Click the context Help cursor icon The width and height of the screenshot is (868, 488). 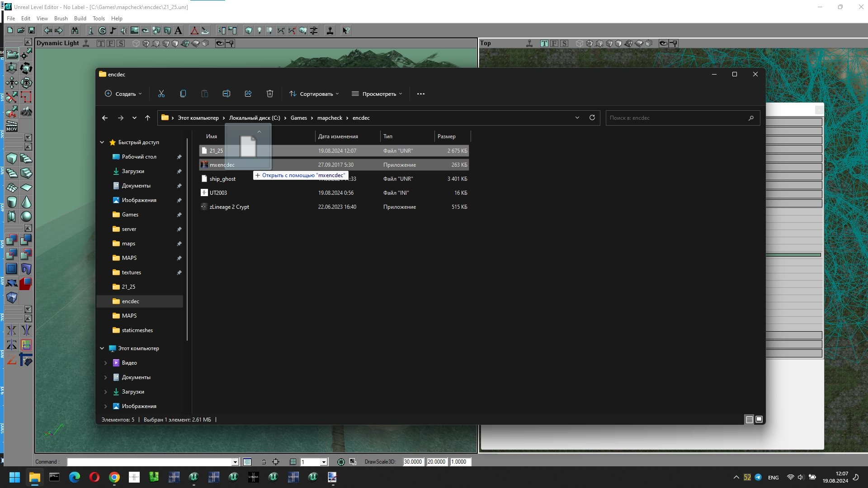[346, 30]
